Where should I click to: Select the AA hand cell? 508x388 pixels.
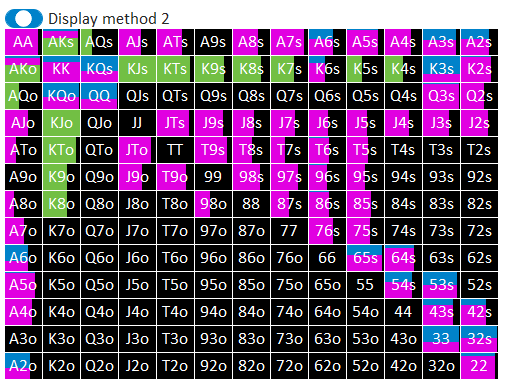(23, 42)
